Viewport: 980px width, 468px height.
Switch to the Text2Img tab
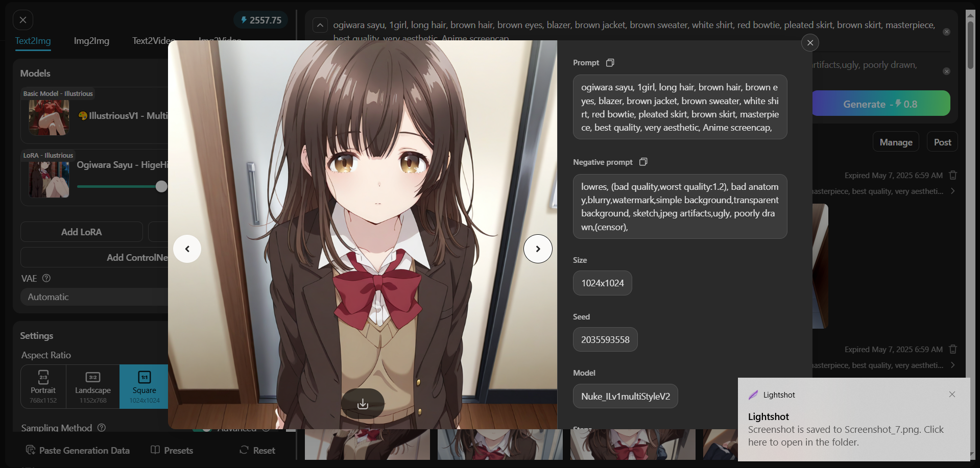click(x=33, y=41)
